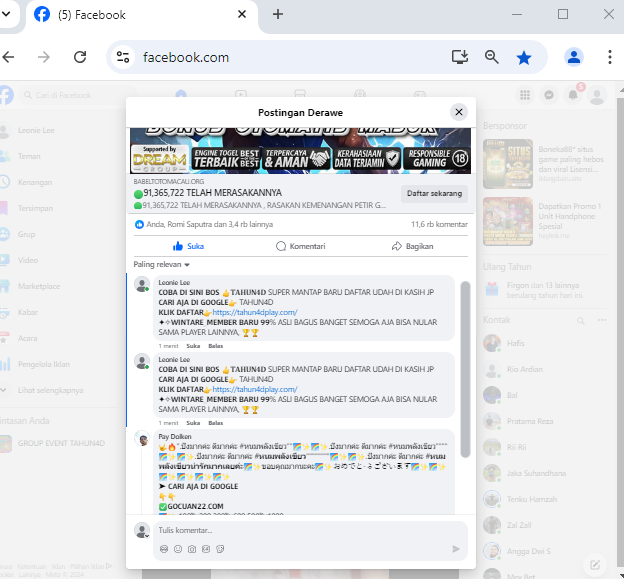Screen dimensions: 624x579
Task: Open notifications bell with badge
Action: tap(573, 94)
